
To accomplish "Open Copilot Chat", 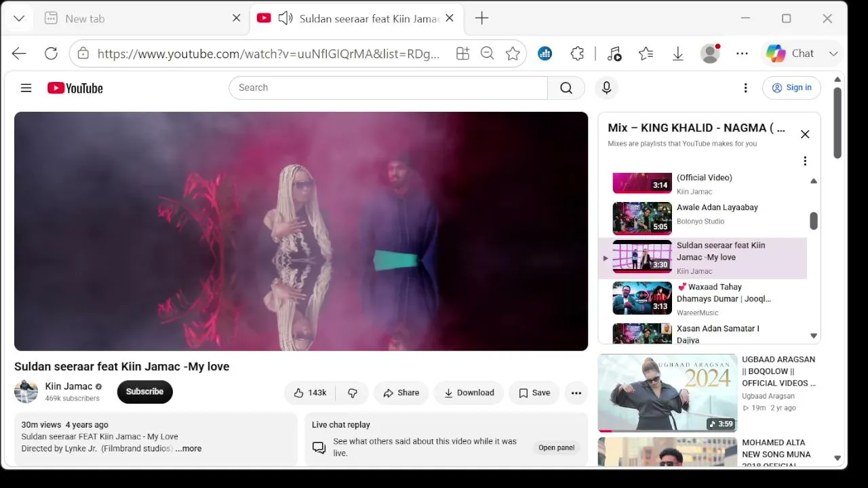I will pyautogui.click(x=790, y=54).
